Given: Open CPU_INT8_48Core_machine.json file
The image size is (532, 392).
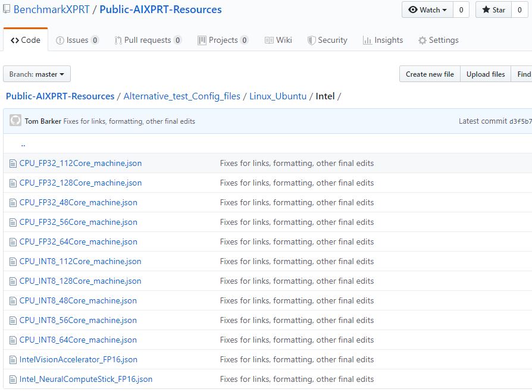Looking at the screenshot, I should 78,301.
